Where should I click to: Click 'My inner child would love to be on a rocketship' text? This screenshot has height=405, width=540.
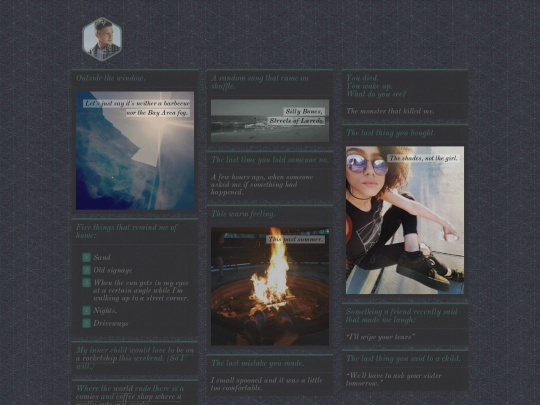point(135,358)
